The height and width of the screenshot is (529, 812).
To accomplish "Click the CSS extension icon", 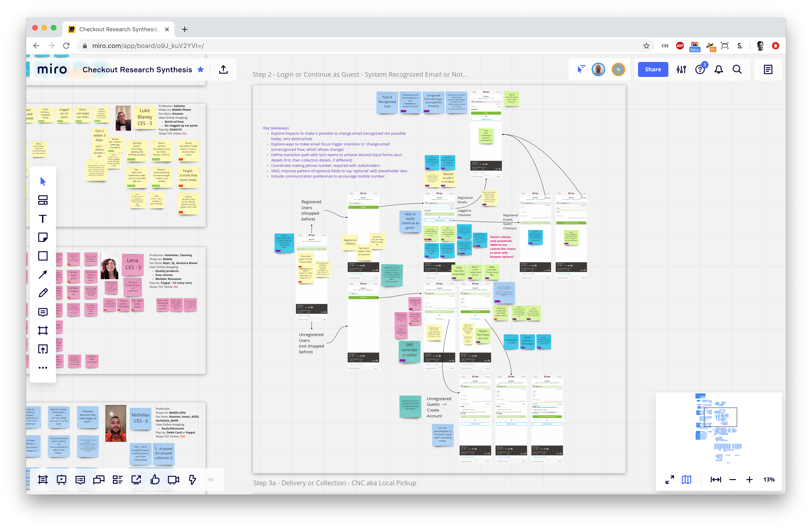I will 665,46.
